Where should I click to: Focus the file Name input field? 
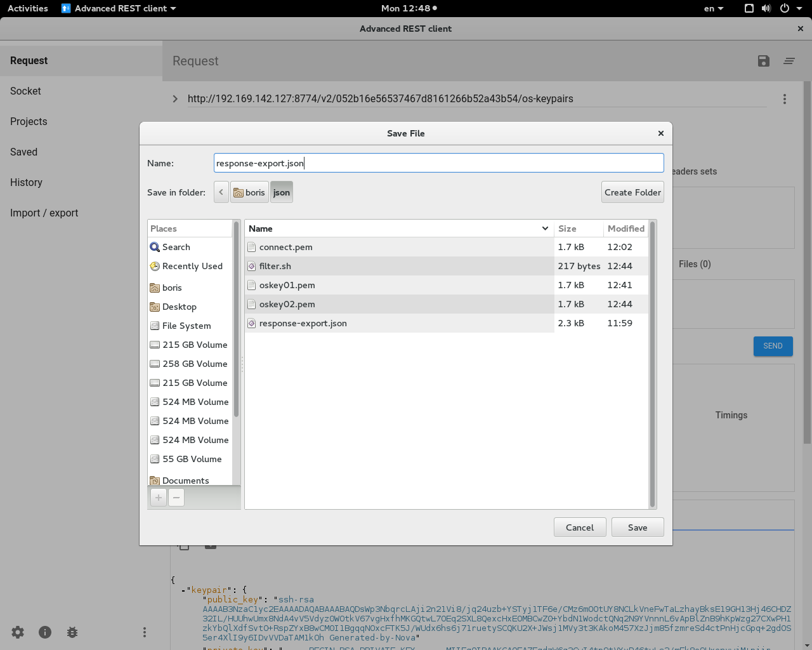(x=439, y=163)
